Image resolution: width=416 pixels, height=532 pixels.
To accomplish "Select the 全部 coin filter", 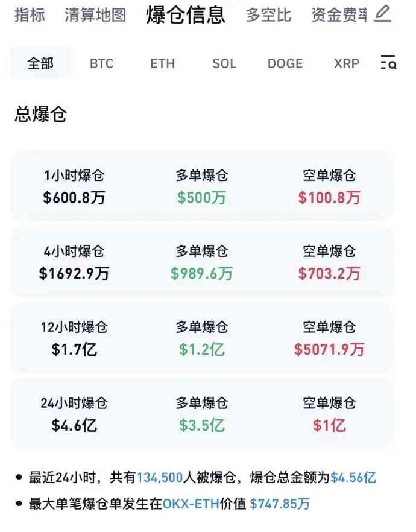I will tap(40, 63).
